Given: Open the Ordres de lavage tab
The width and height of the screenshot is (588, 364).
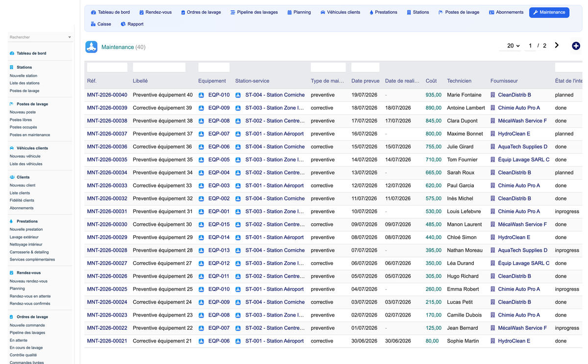Looking at the screenshot, I should point(201,12).
